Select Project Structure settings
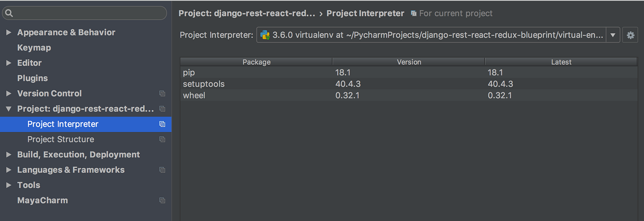 (x=61, y=140)
